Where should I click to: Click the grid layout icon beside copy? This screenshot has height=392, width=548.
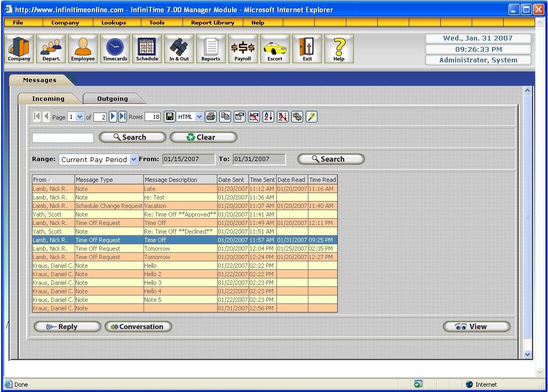pyautogui.click(x=240, y=117)
